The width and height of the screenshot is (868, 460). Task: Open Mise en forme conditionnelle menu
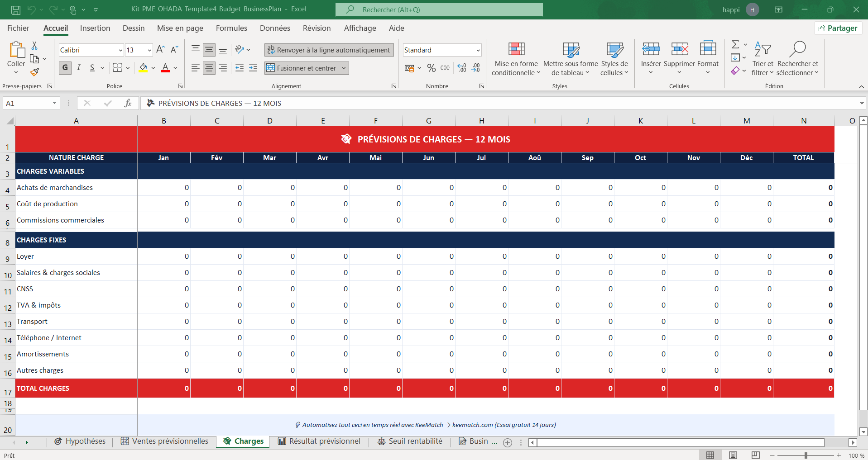tap(516, 59)
